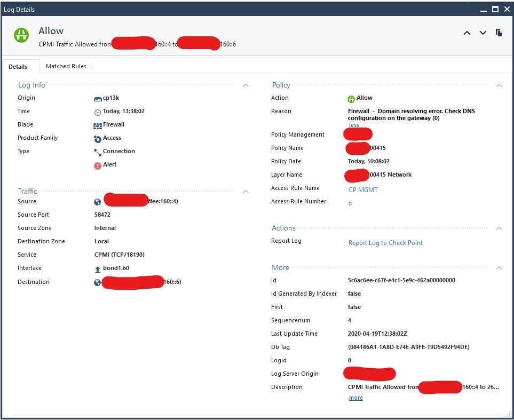
Task: Go to next log with down arrow
Action: (483, 33)
